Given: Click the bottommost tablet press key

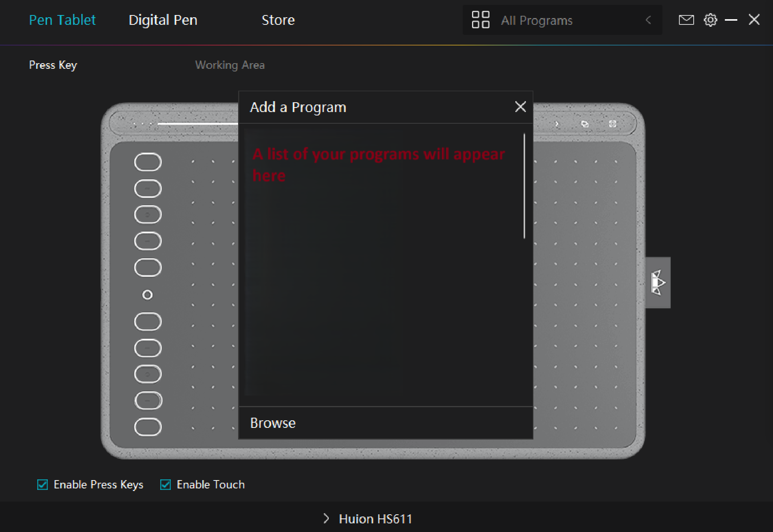Looking at the screenshot, I should coord(148,427).
